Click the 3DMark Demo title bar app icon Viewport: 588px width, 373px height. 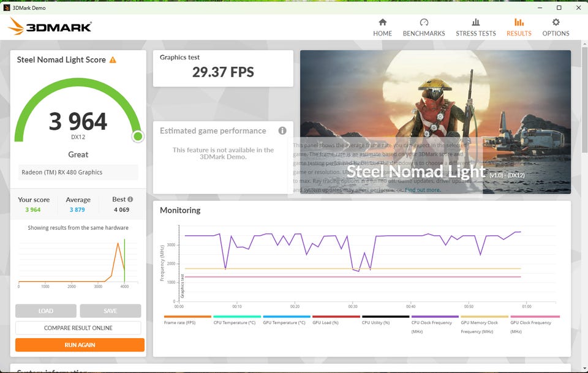pos(6,7)
